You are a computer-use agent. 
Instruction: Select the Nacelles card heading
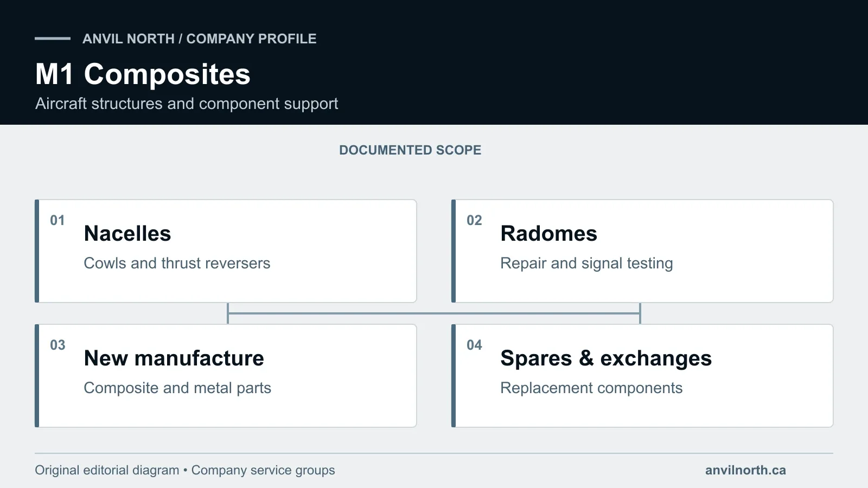pos(127,234)
